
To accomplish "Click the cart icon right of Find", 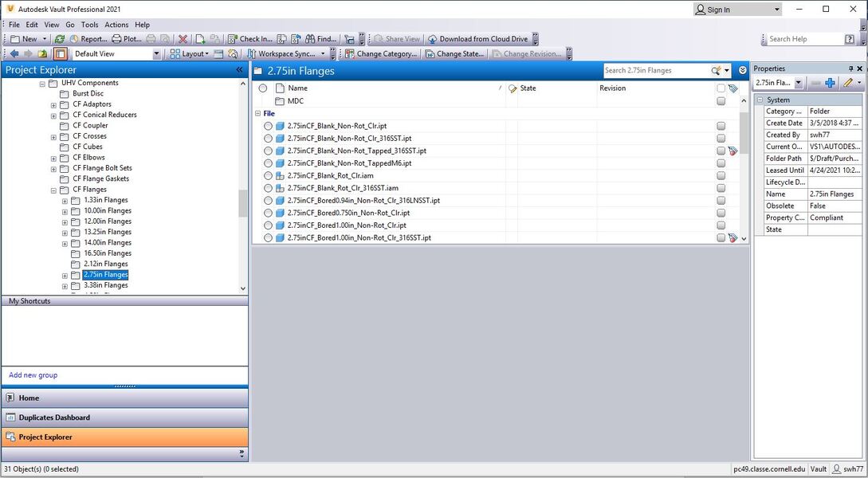I will (x=349, y=39).
